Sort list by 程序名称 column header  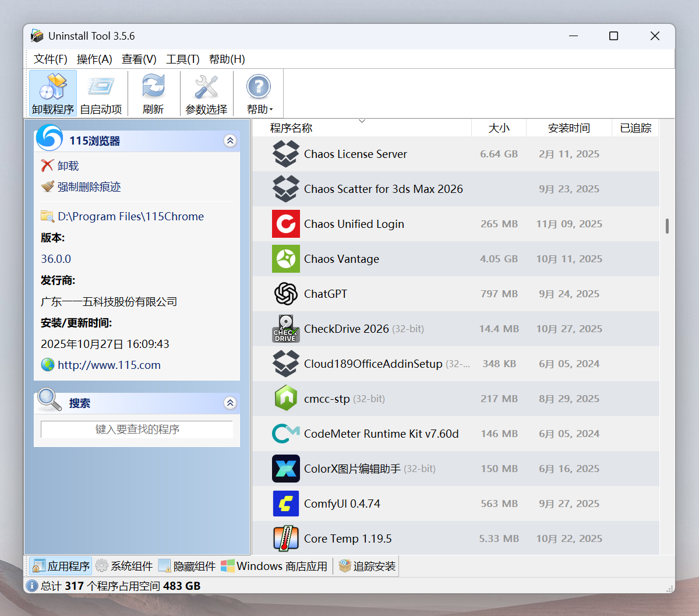[291, 128]
